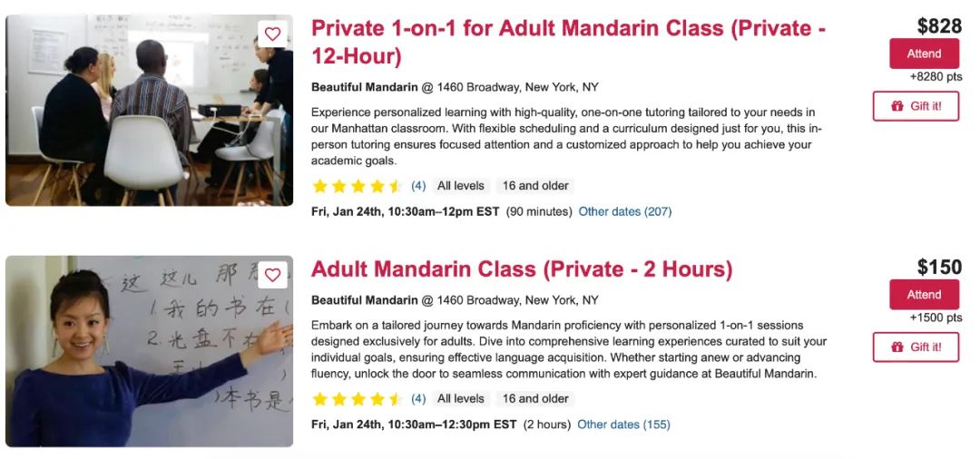Click Beautiful Mandarin provider name in first listing
Screen dimensions: 980x459
click(365, 87)
